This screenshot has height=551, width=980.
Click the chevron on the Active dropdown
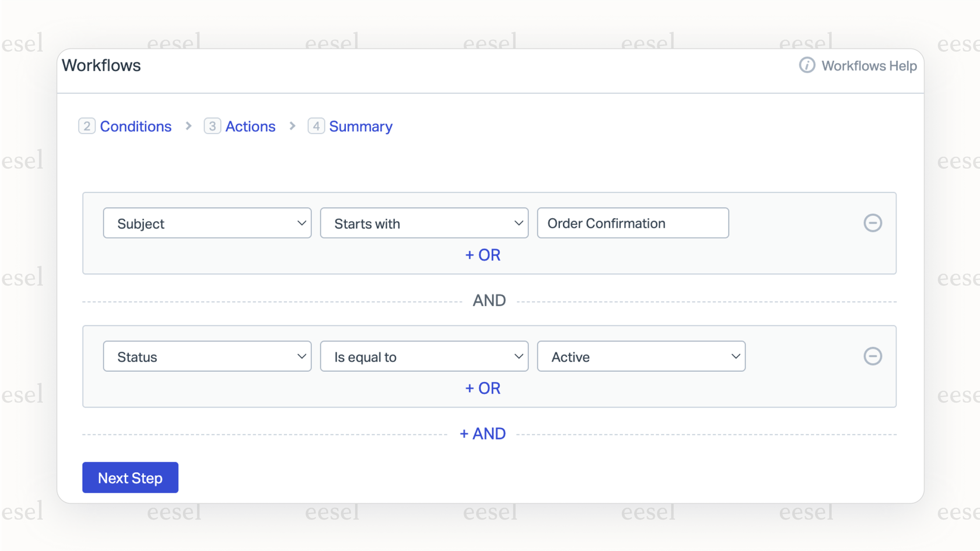pos(736,356)
